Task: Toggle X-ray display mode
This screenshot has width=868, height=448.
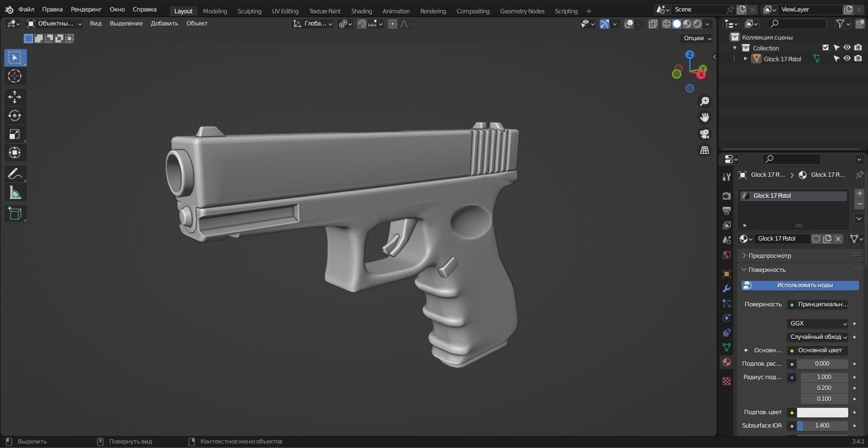Action: tap(653, 24)
